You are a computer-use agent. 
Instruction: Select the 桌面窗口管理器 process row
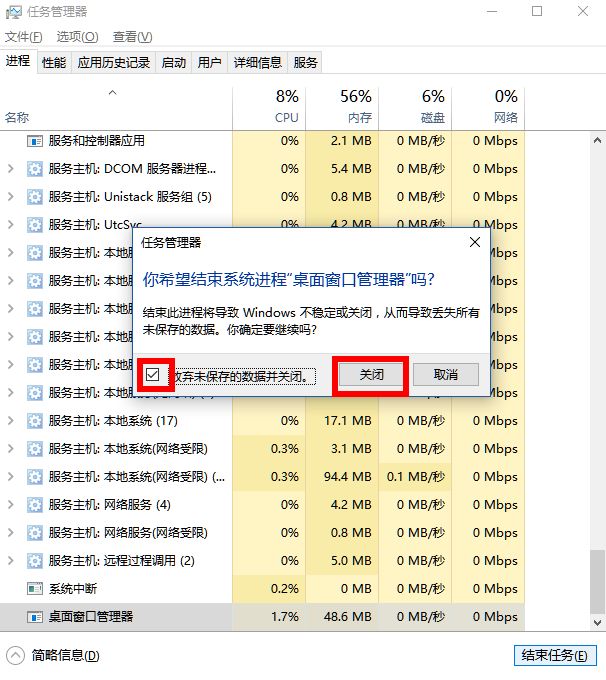[262, 617]
